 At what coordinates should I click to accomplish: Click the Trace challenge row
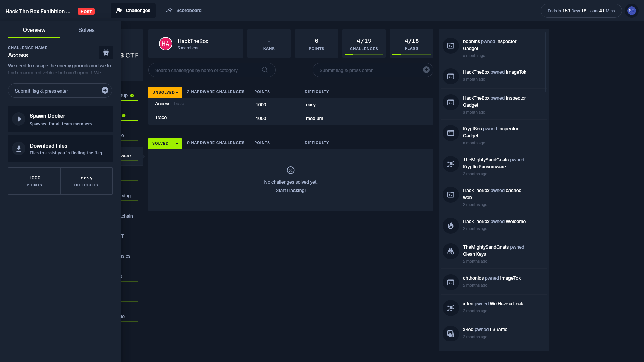(290, 118)
